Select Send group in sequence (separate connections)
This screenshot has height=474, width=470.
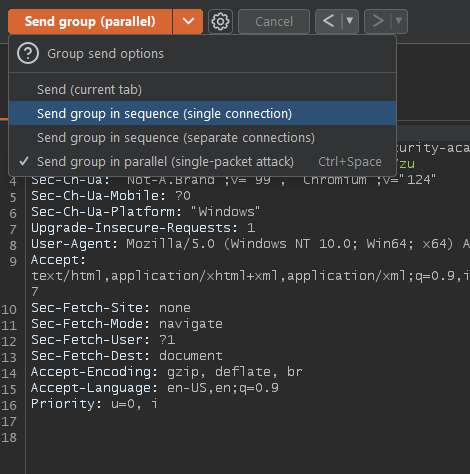[x=202, y=138]
